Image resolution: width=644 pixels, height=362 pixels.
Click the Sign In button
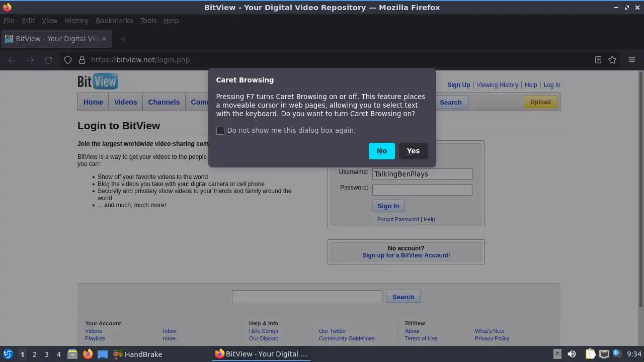click(x=388, y=206)
